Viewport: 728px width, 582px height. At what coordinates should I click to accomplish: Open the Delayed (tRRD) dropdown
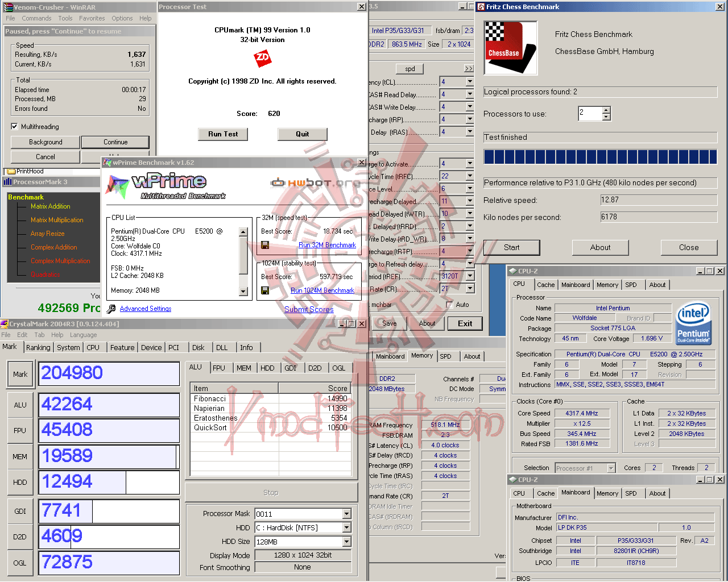tap(470, 226)
